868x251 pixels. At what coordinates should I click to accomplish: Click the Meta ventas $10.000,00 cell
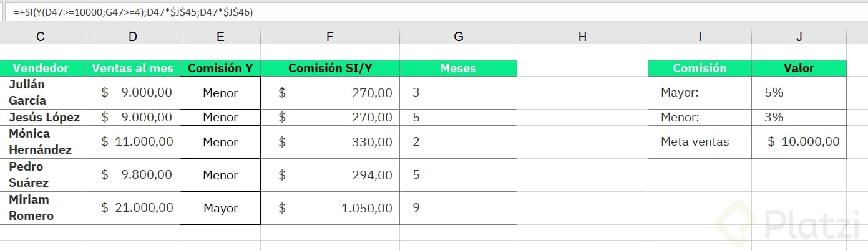(799, 142)
